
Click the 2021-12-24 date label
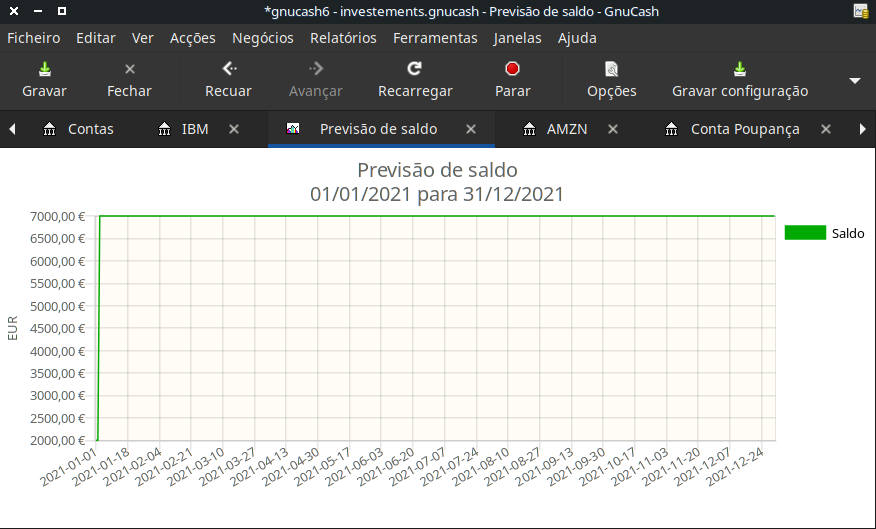(x=735, y=466)
